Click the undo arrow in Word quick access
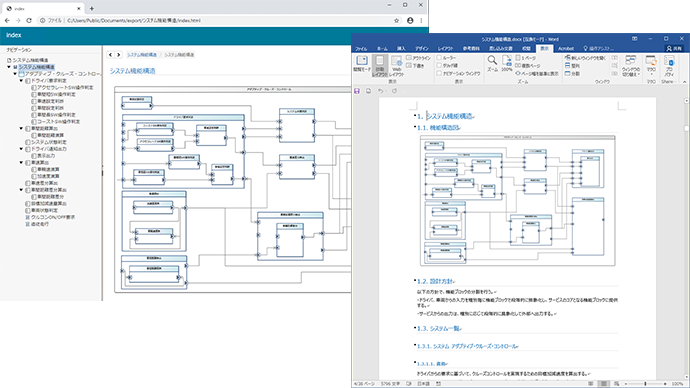 (381, 91)
